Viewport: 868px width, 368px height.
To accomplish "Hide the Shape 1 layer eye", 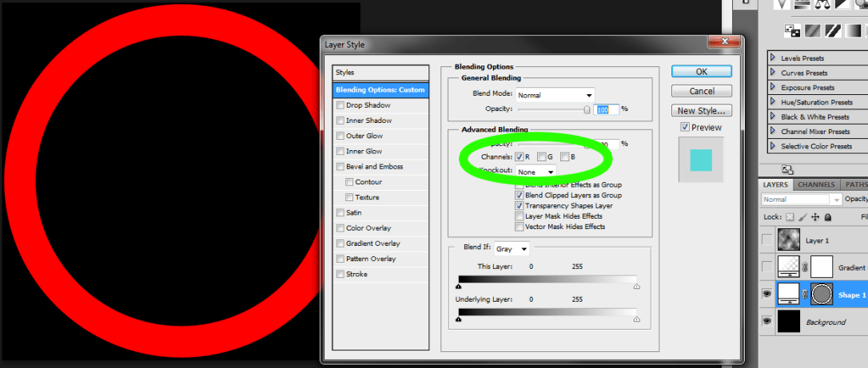I will point(768,295).
